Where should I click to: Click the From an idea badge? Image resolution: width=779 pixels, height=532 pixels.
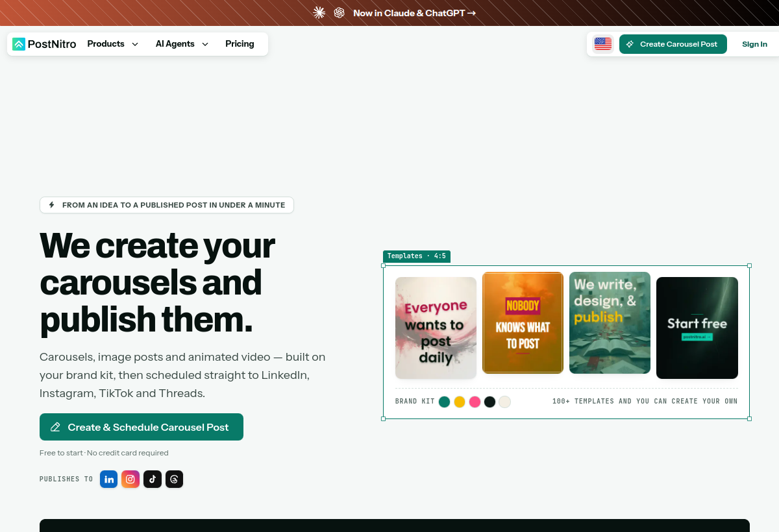167,205
